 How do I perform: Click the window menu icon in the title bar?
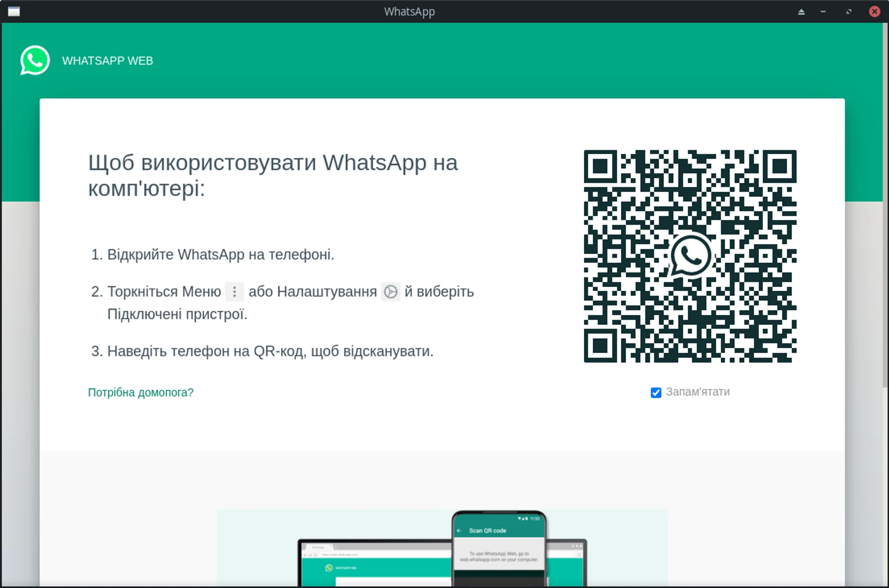pyautogui.click(x=14, y=12)
